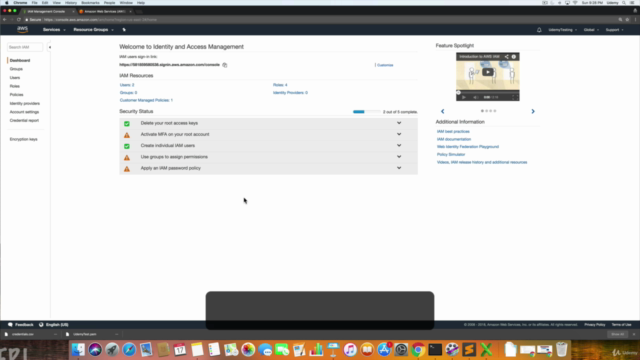Open IAM best practices link
The image size is (640, 360).
453,131
